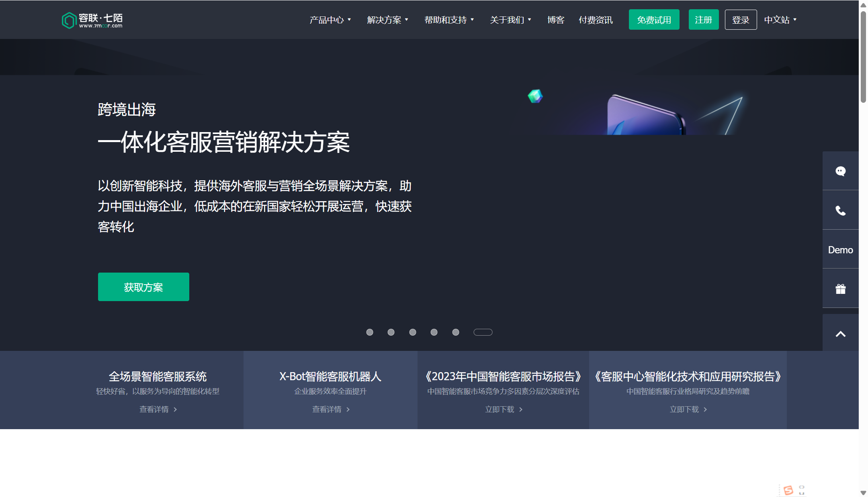Click the scrollbar down arrow
Viewport: 868px width, 497px height.
click(863, 493)
